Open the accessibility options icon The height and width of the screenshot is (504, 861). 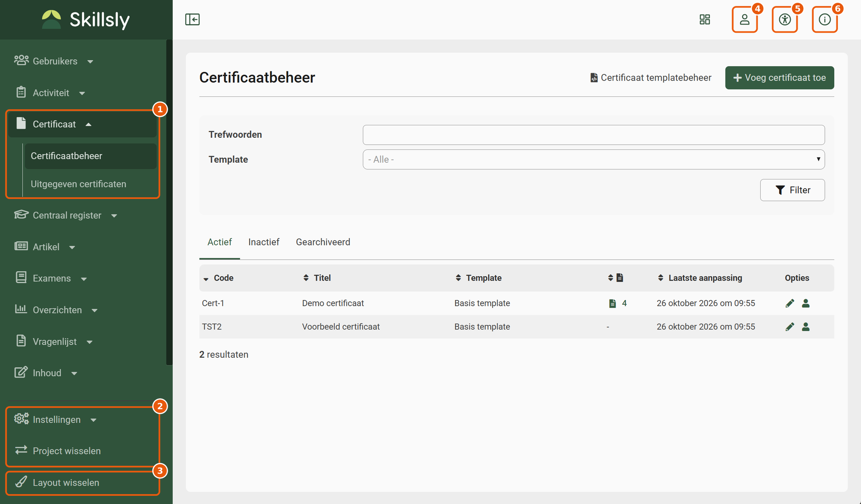click(x=785, y=19)
